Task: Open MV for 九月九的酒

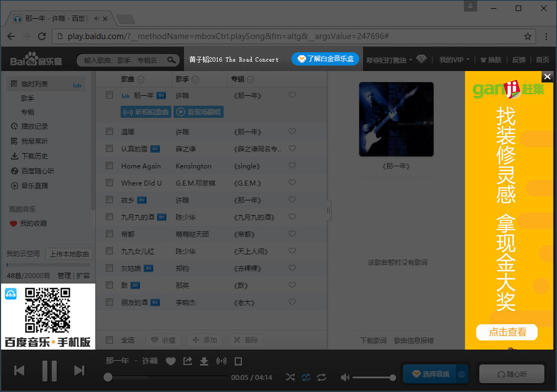Action: click(x=161, y=217)
